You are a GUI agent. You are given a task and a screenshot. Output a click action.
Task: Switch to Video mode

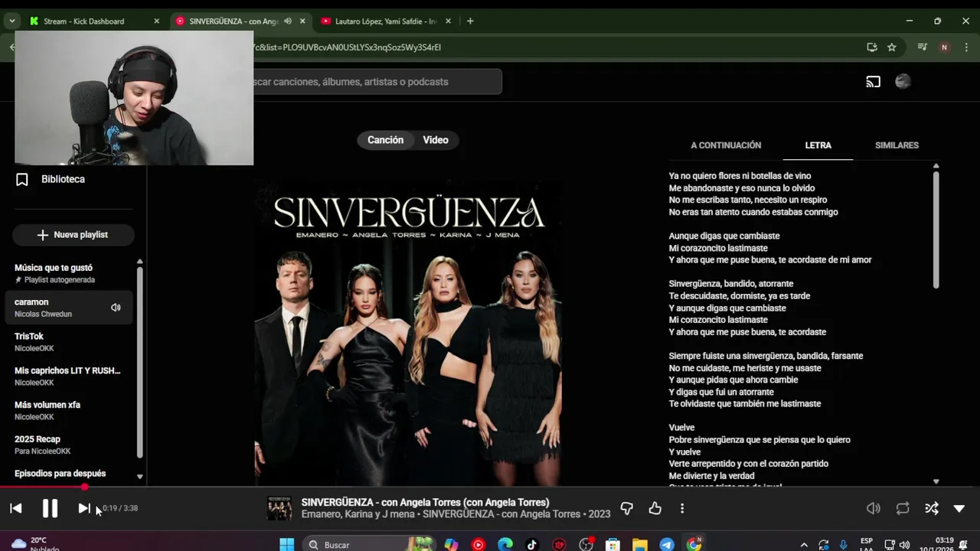click(x=436, y=140)
